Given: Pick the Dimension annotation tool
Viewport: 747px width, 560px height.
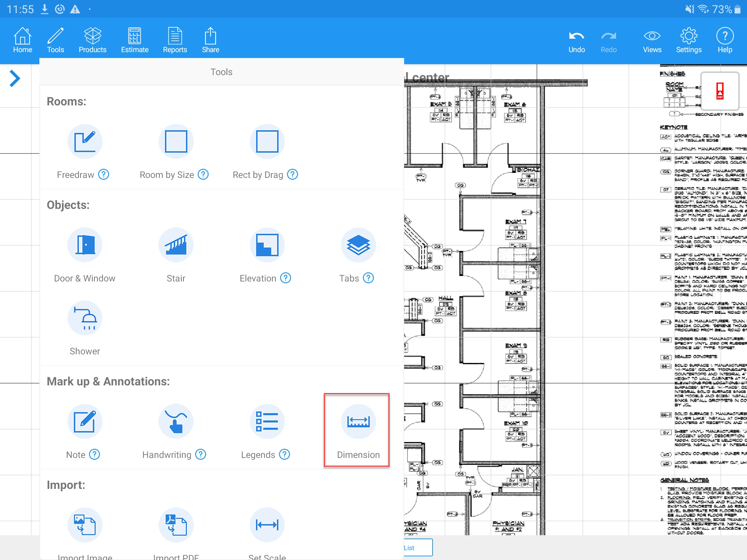Looking at the screenshot, I should coord(358,421).
